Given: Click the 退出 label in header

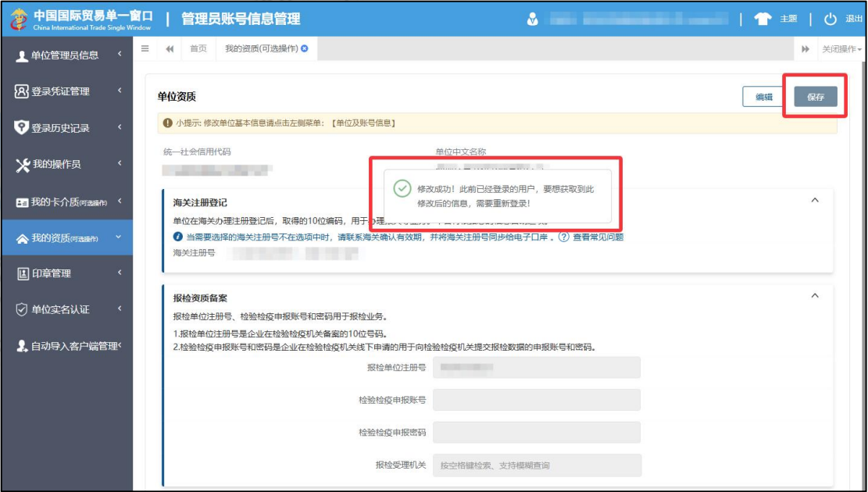Looking at the screenshot, I should coord(854,19).
